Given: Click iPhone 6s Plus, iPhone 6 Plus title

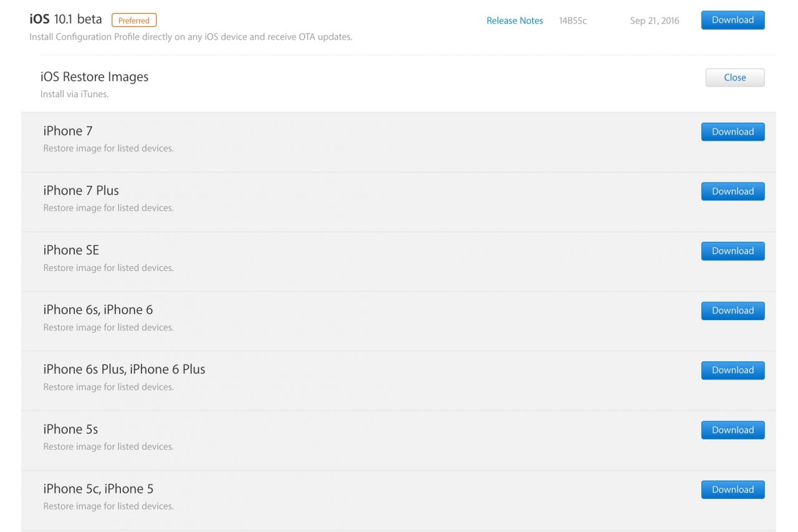Looking at the screenshot, I should [x=124, y=369].
